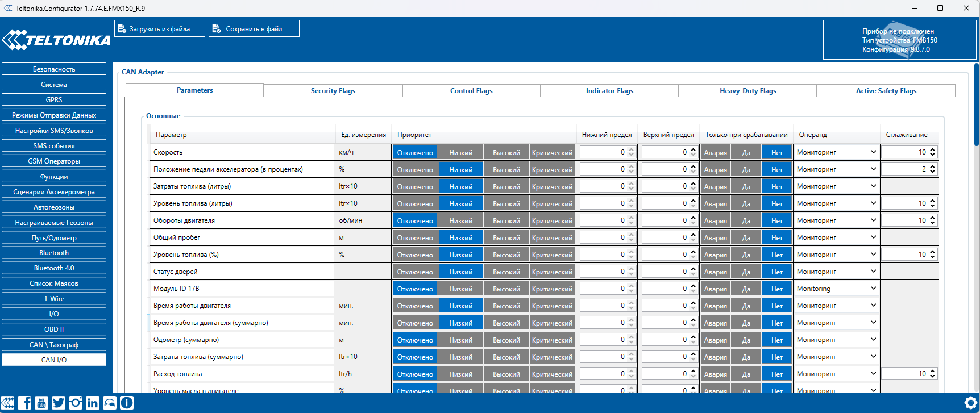Open Операнд dropdown for Уровень топлива (литры)

[836, 203]
